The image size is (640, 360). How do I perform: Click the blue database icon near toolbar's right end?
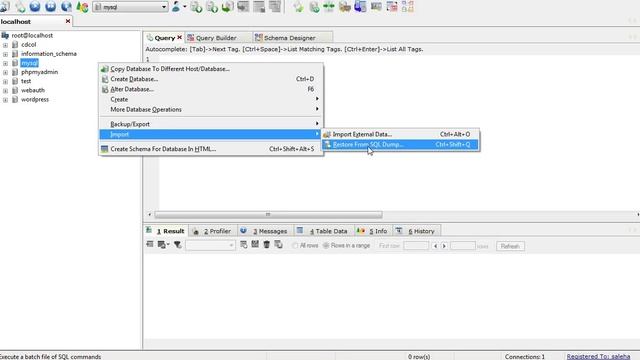pyautogui.click(x=360, y=7)
